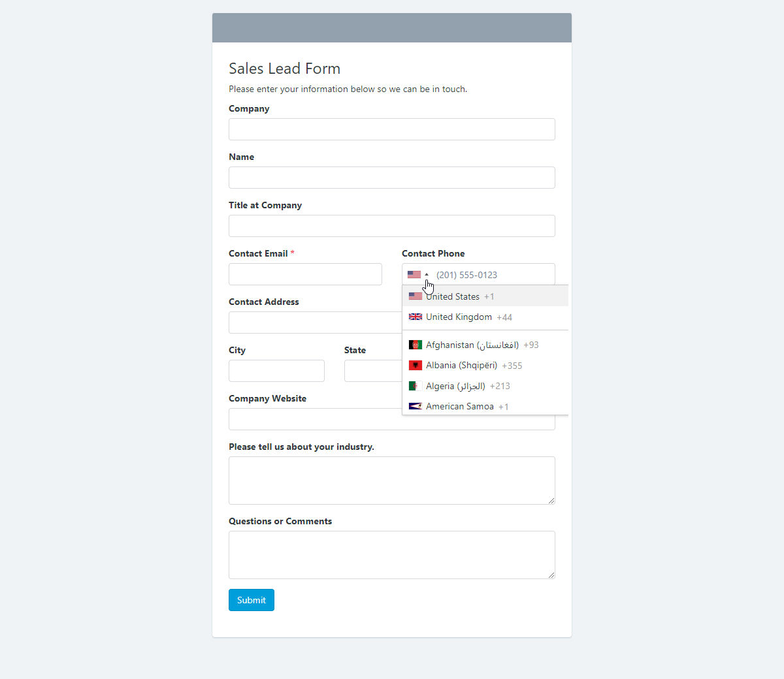This screenshot has height=679, width=784.
Task: Click the United Kingdom flag icon
Action: click(x=416, y=317)
